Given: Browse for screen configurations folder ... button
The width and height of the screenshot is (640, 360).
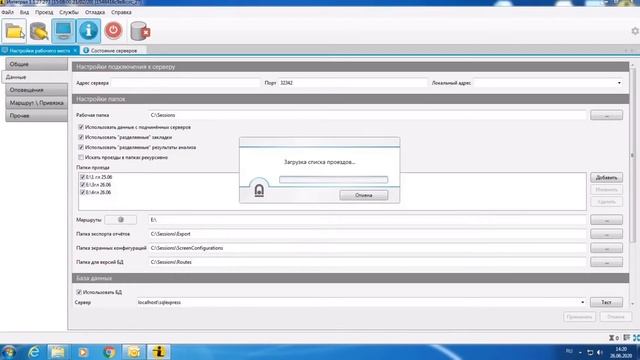Looking at the screenshot, I should 607,248.
